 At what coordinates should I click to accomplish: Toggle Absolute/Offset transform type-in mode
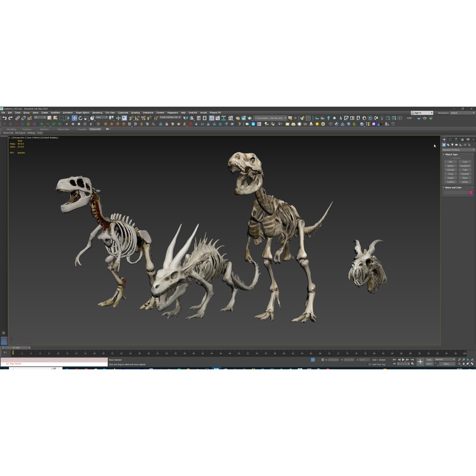pyautogui.click(x=323, y=360)
